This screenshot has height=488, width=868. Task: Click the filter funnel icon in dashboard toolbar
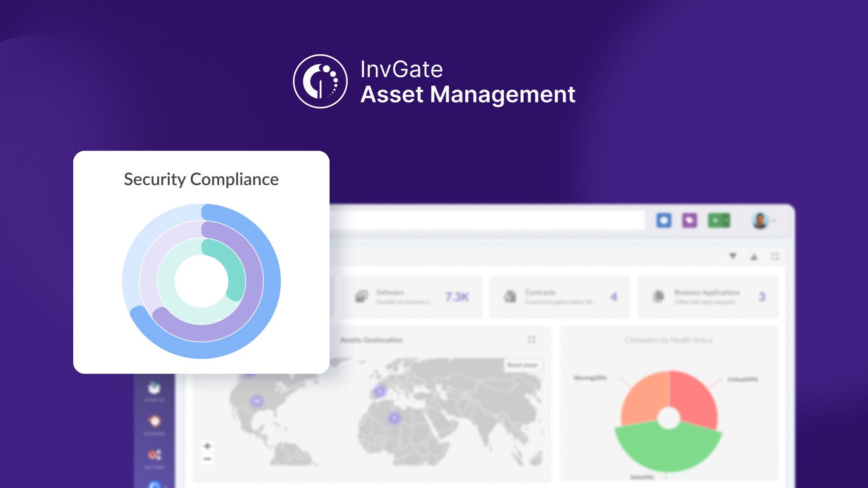pos(733,256)
